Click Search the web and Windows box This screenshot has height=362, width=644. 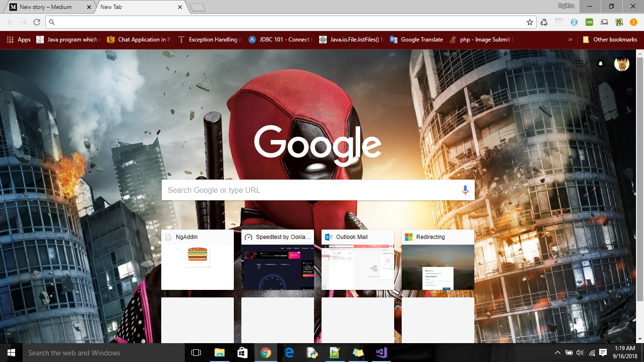(x=104, y=353)
